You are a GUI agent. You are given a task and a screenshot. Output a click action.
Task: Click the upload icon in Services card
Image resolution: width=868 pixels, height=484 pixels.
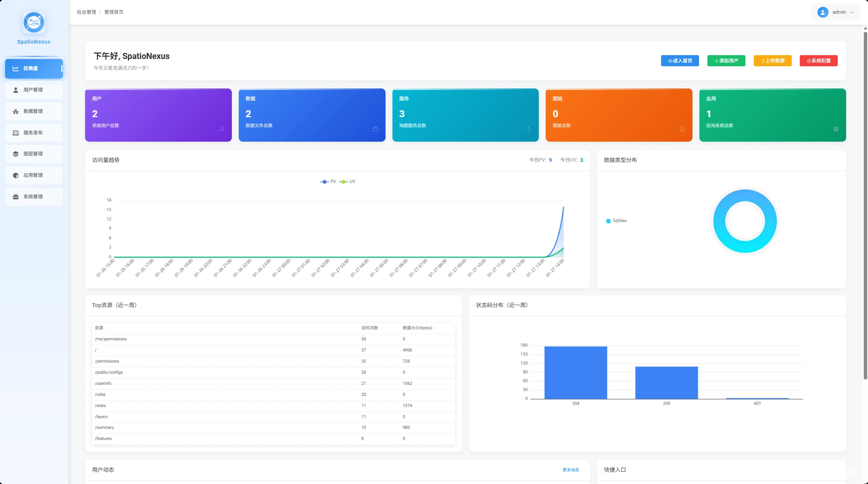pyautogui.click(x=529, y=129)
